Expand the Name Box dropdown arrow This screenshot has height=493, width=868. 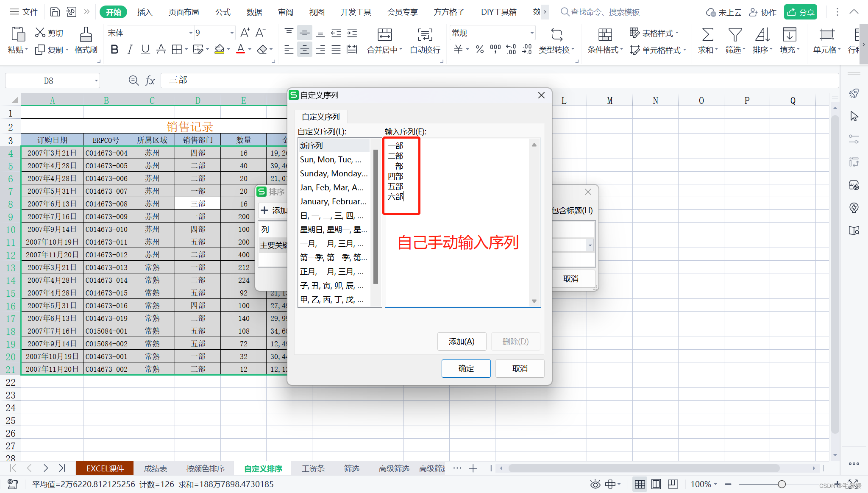pos(96,81)
